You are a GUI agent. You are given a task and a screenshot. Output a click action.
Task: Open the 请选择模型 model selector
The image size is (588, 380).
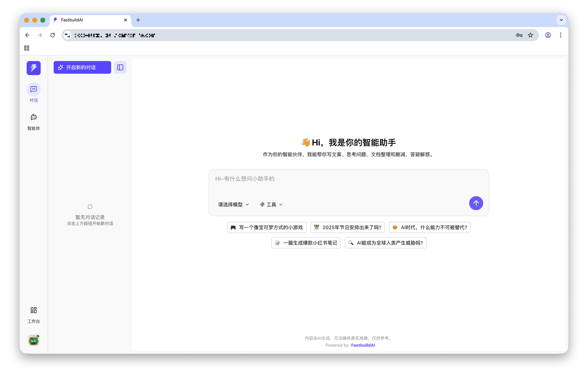coord(233,204)
